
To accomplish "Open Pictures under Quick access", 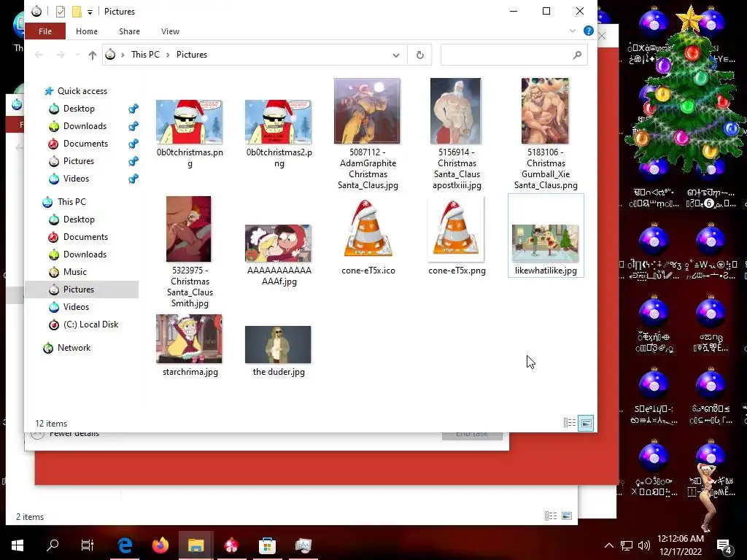I will click(79, 161).
